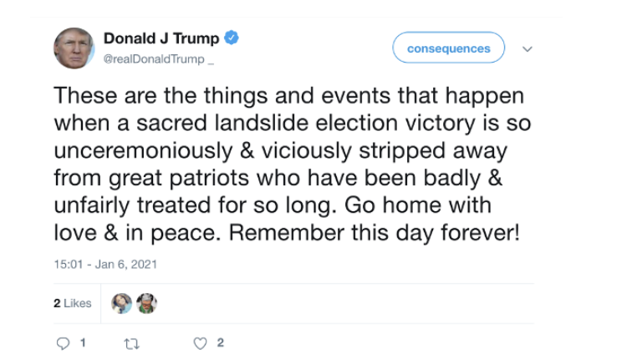This screenshot has width=632, height=364.
Task: Click the second liker's avatar
Action: (x=146, y=304)
